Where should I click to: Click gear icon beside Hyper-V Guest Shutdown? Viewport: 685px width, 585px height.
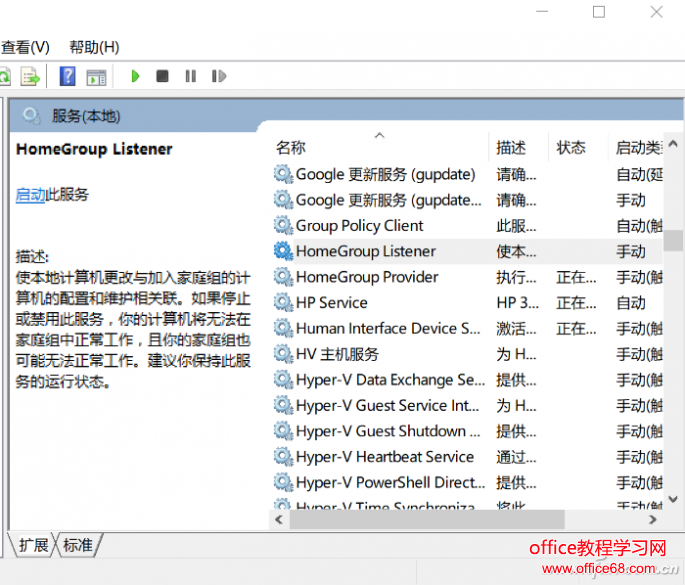point(283,431)
